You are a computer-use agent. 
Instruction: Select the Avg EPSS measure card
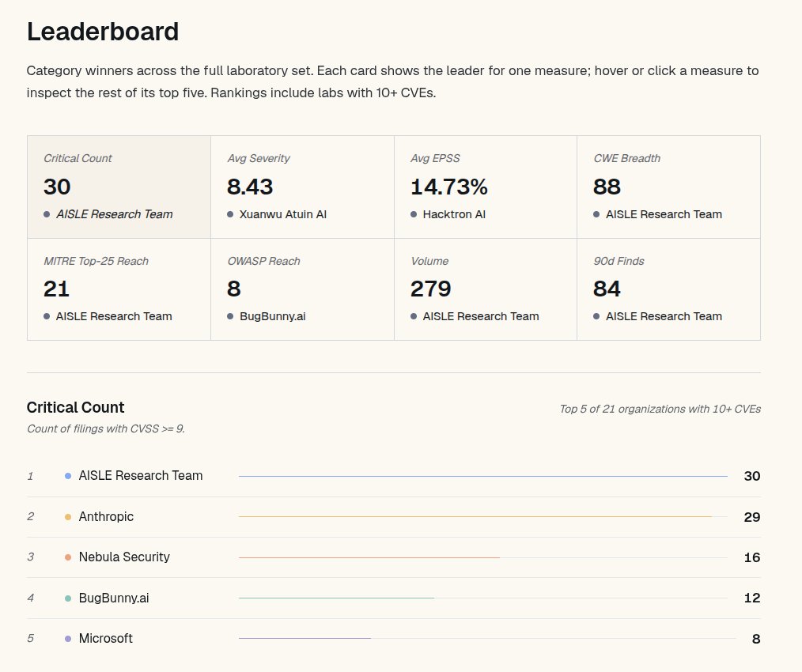(x=486, y=187)
